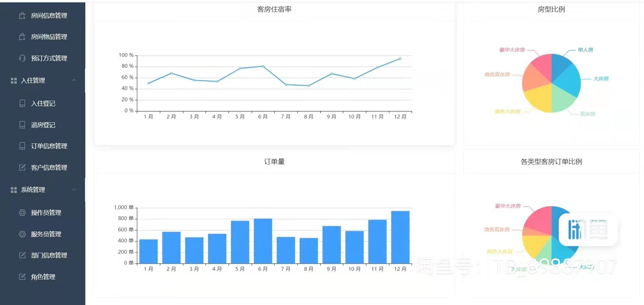Click the 订单量 chart title
The width and height of the screenshot is (644, 305).
pos(274,162)
